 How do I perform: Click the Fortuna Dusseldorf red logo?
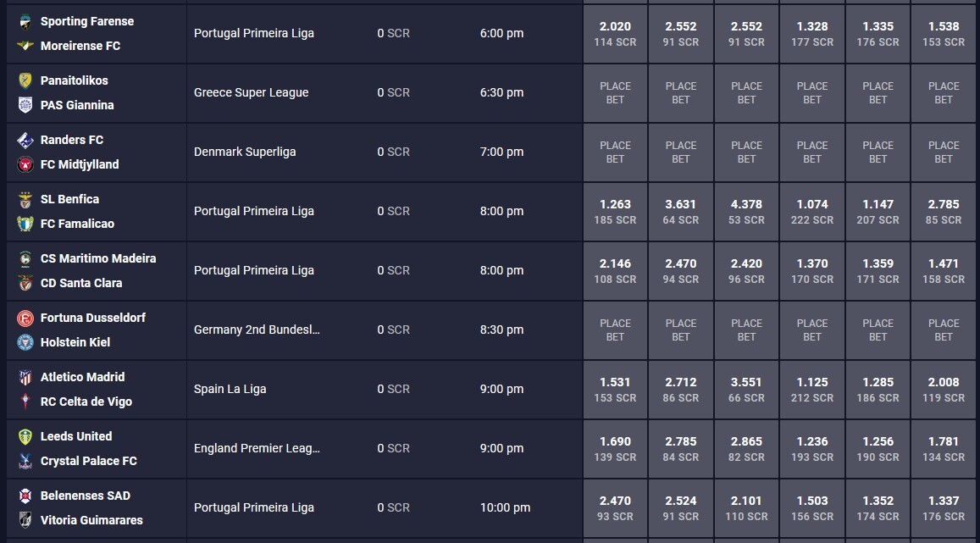coord(25,318)
